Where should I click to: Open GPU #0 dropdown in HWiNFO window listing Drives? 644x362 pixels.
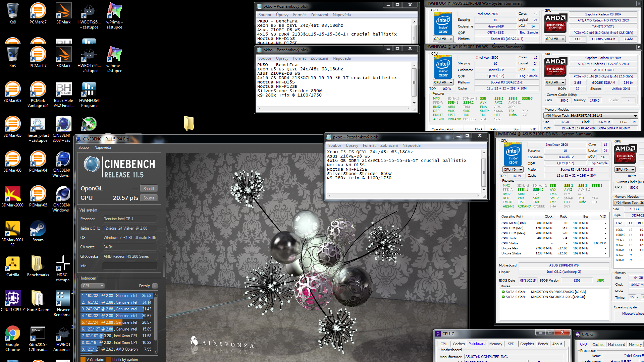click(625, 170)
